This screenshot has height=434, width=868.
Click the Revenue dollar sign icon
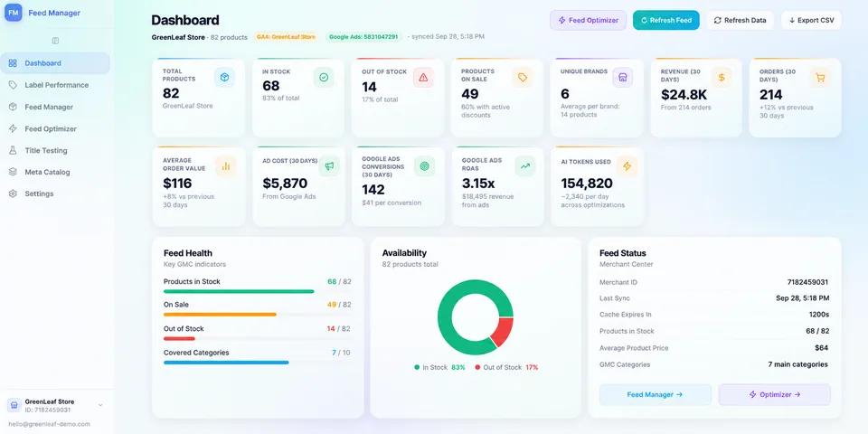pyautogui.click(x=722, y=78)
